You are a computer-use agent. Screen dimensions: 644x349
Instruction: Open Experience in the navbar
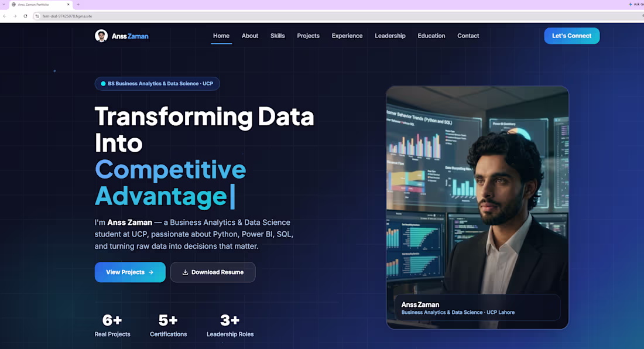click(x=347, y=36)
